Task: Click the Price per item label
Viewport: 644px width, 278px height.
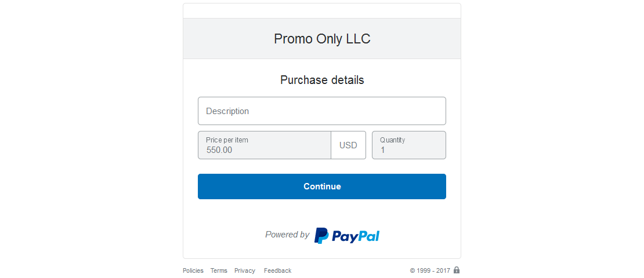Action: point(227,140)
